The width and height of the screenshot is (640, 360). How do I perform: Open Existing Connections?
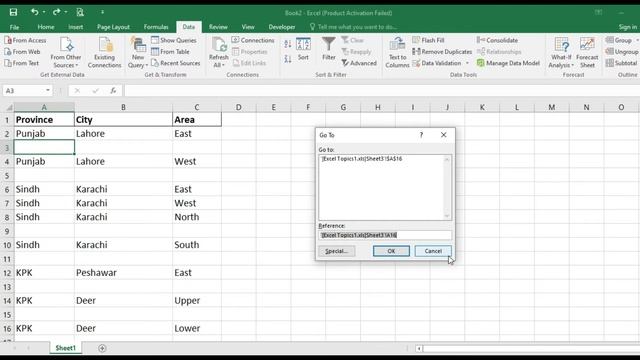[104, 52]
